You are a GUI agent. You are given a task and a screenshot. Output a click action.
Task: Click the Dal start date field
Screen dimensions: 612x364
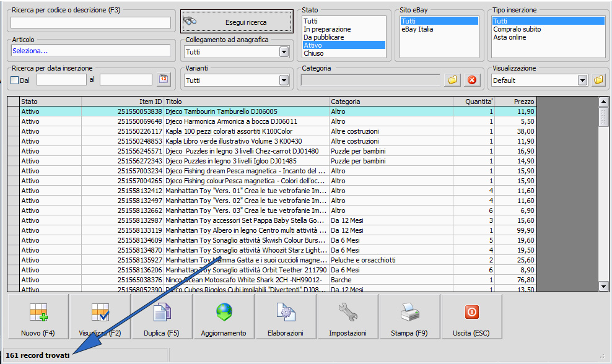point(61,80)
